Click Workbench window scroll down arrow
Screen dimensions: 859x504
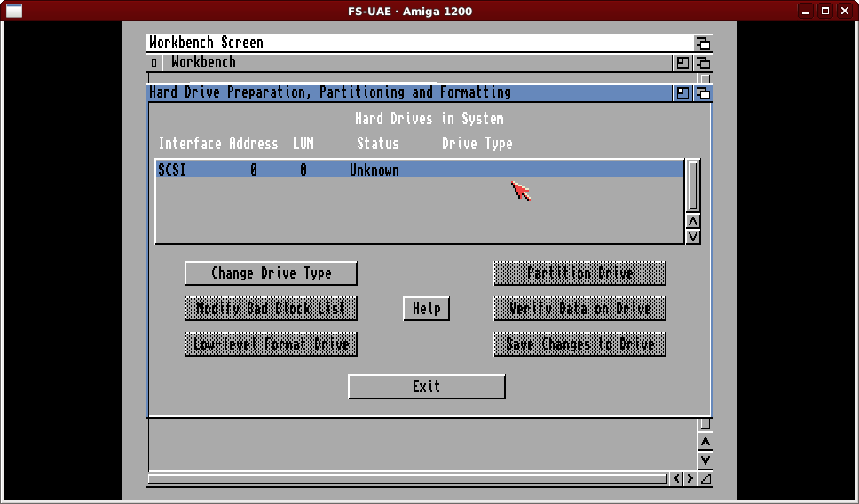click(x=705, y=461)
